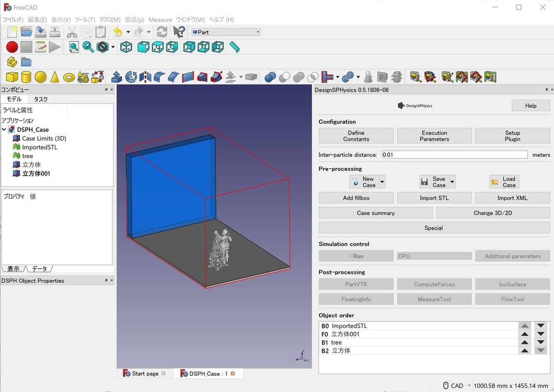Click the Inter-particle distance input field
This screenshot has width=554, height=392.
[454, 155]
